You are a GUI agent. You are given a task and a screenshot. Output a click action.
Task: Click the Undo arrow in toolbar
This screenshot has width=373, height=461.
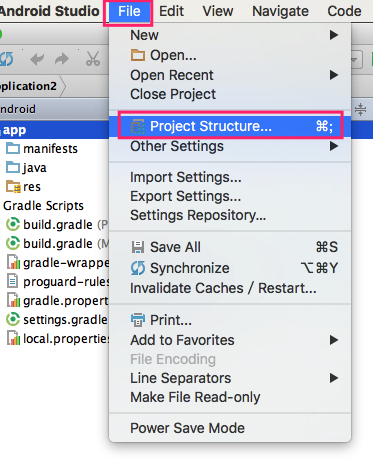(x=37, y=59)
